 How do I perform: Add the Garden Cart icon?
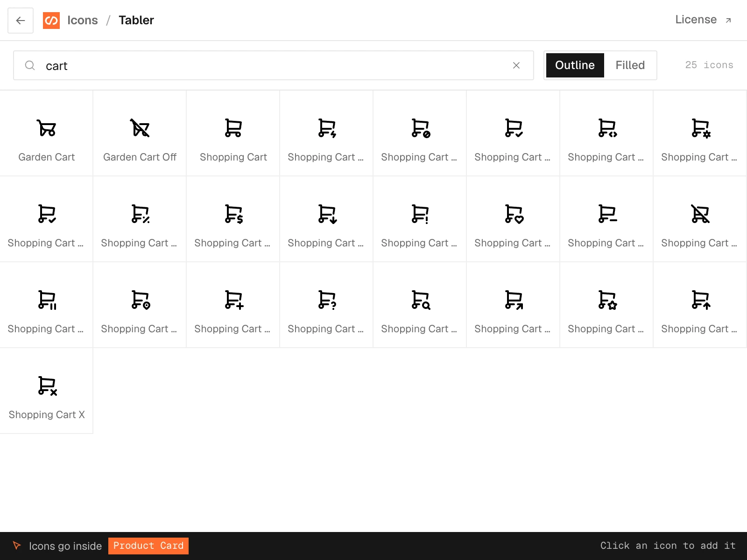click(47, 133)
